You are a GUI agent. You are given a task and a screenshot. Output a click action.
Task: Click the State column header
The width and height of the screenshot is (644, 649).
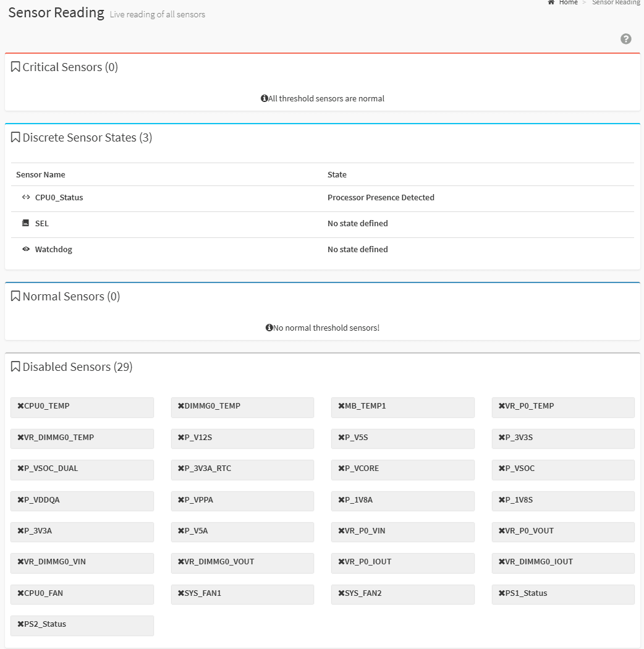(x=337, y=174)
